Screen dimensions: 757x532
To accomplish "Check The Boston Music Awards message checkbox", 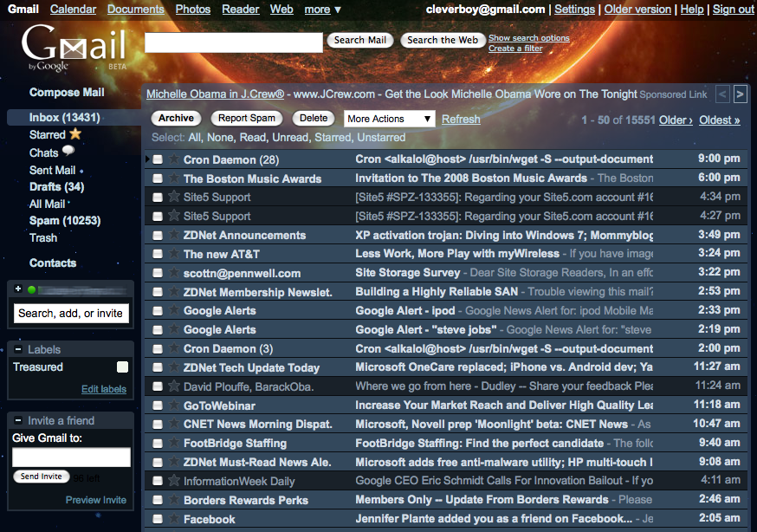I will pos(158,178).
